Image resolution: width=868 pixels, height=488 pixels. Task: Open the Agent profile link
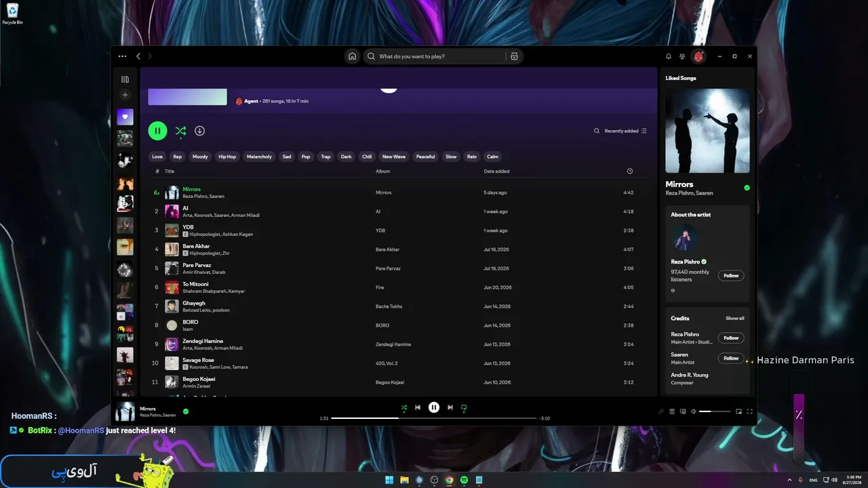point(251,101)
